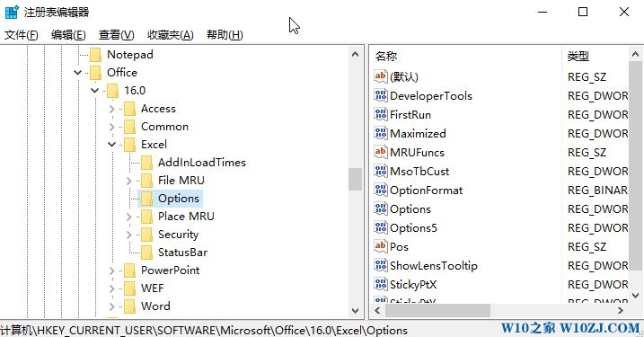Click the DWORD icon beside Maximized
Screen dimensions: 644x337
(380, 133)
